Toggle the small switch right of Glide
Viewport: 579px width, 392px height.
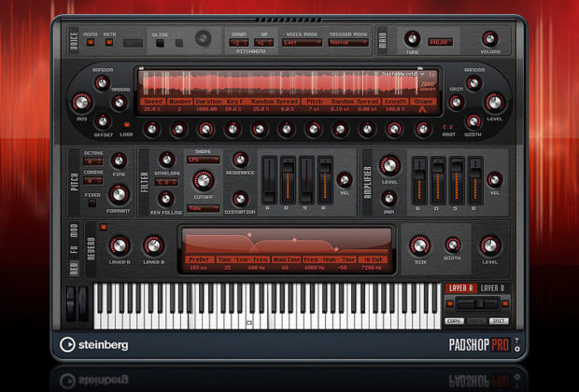(x=179, y=43)
